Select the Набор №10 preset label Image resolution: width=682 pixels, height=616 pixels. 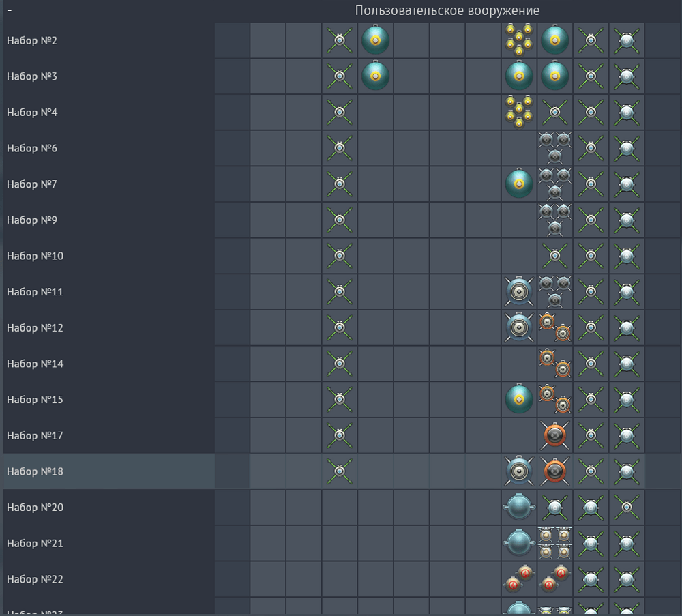pos(35,256)
